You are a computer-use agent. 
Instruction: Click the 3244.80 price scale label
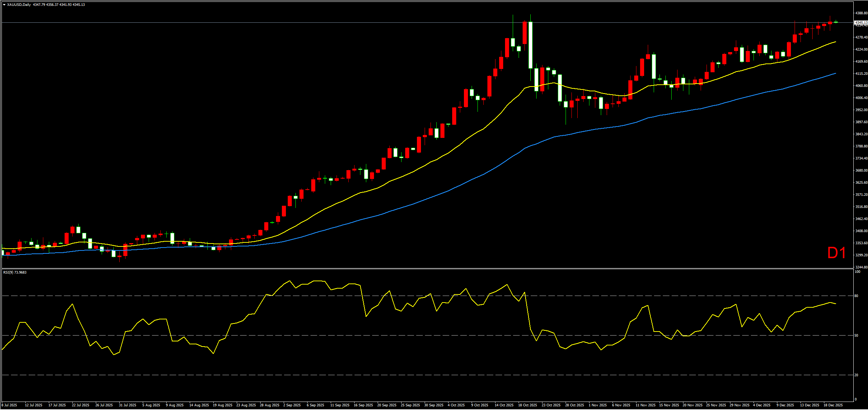point(861,267)
